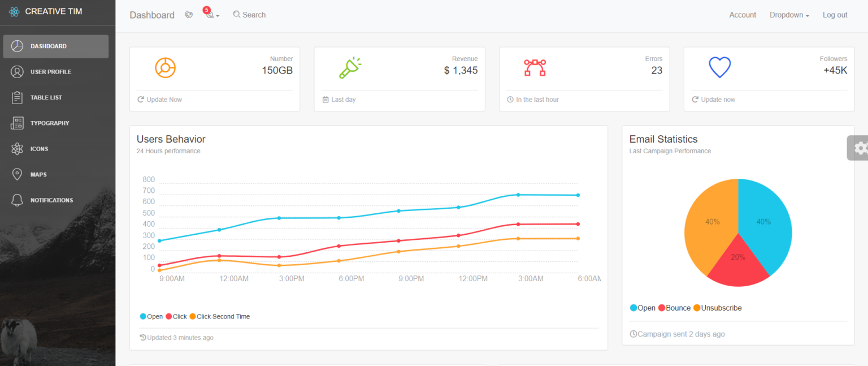Select the Icons page in the sidebar

tap(17, 148)
